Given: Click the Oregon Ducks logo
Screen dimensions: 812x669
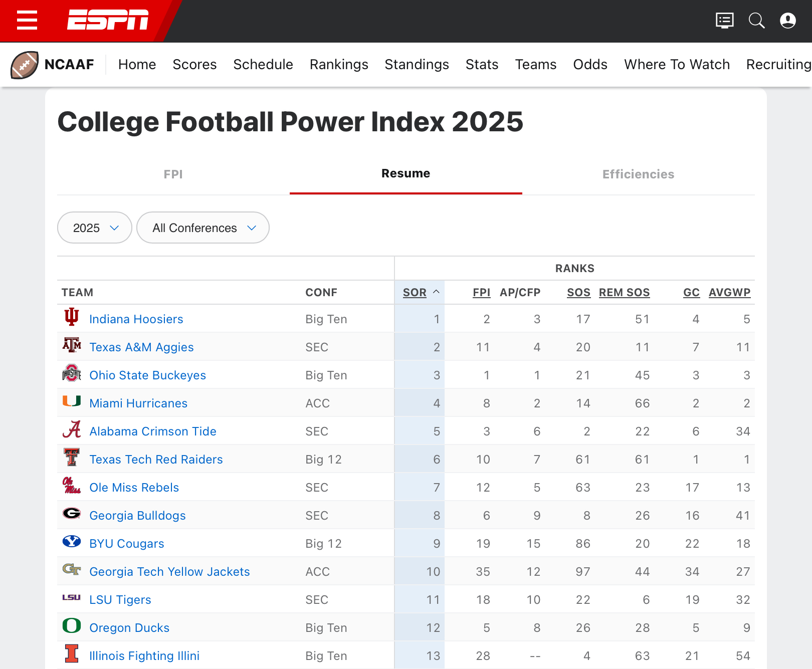Looking at the screenshot, I should pyautogui.click(x=72, y=627).
